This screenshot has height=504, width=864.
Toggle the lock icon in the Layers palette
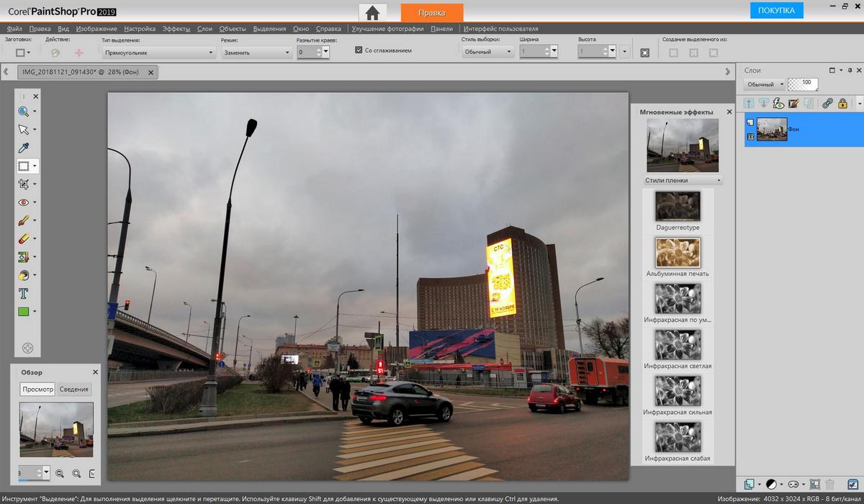[842, 102]
